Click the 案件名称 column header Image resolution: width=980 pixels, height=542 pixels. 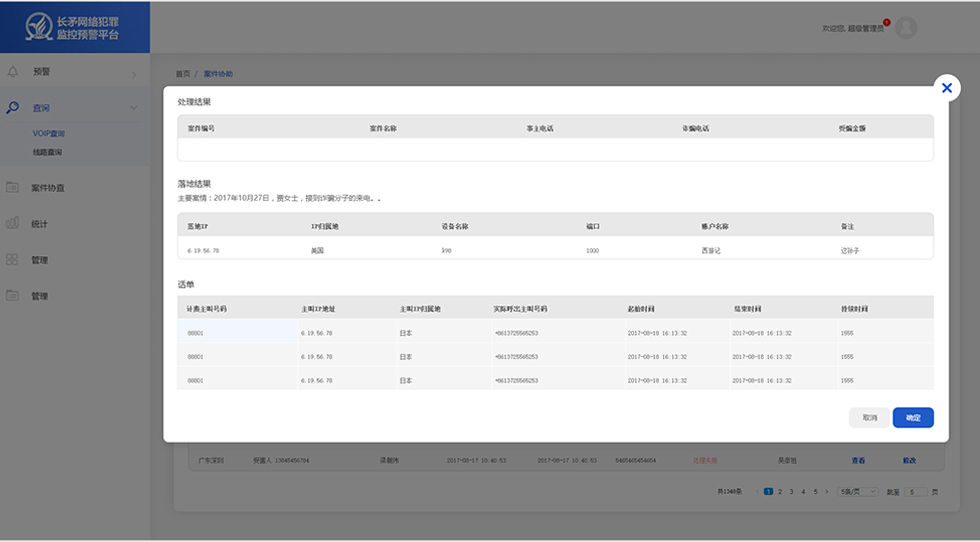[383, 128]
